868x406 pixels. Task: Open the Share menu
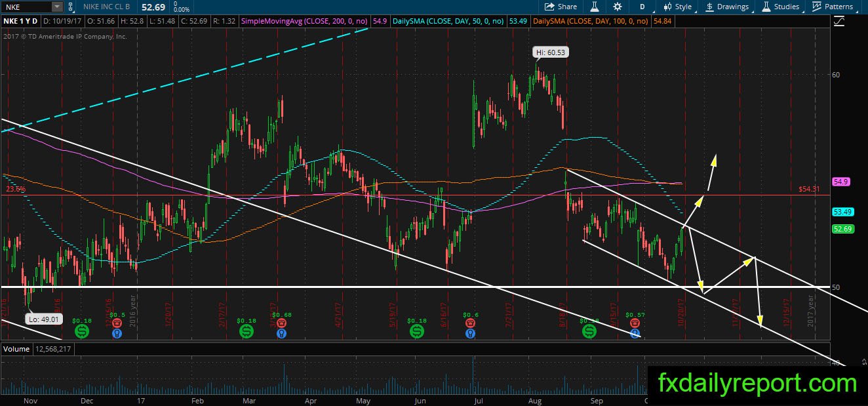coord(561,7)
